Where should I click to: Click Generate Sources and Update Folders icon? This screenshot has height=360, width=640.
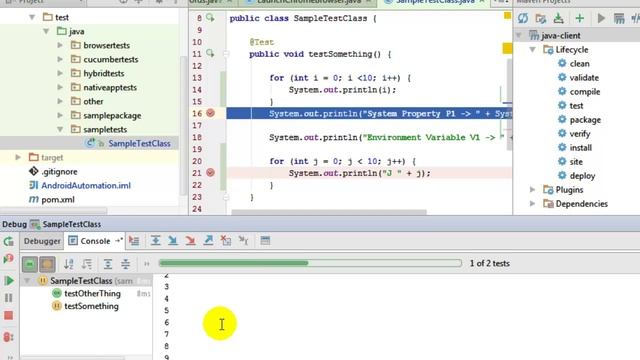pos(541,18)
